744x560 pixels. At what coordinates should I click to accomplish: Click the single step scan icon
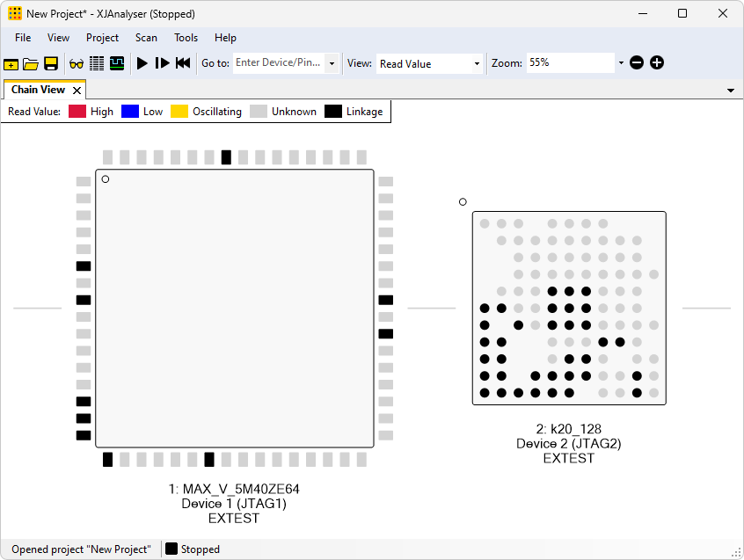[x=162, y=63]
